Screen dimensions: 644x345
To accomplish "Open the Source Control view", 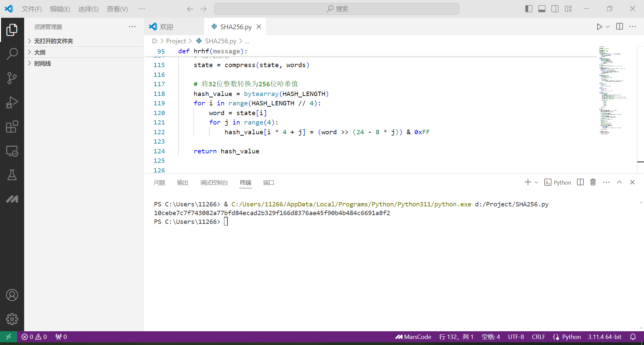I will click(12, 78).
